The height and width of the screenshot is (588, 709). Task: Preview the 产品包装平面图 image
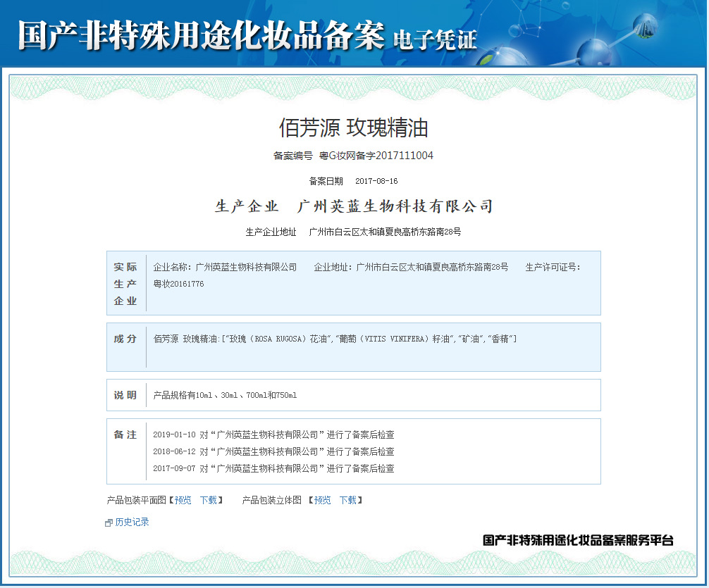[183, 500]
